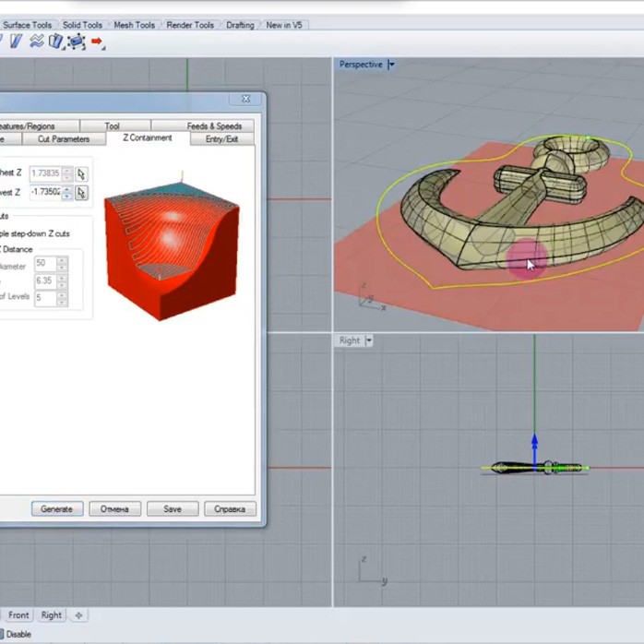
Task: Toggle the step-down Z cuts option
Action: click(34, 233)
